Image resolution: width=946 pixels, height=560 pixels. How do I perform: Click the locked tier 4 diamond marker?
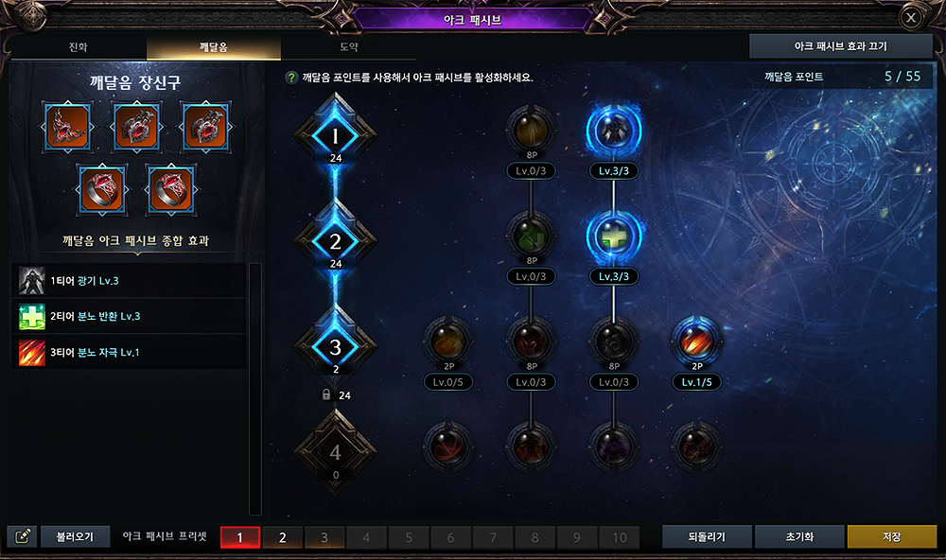click(x=336, y=452)
